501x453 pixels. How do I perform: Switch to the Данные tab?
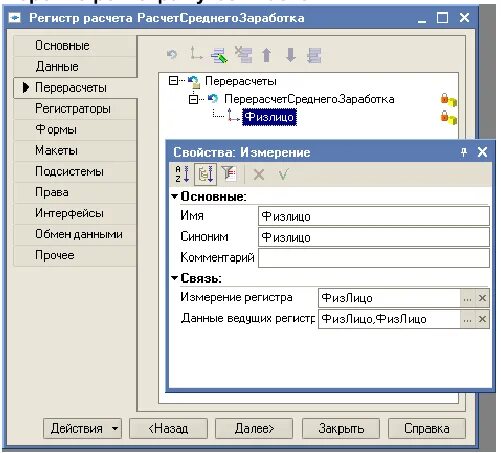(75, 67)
